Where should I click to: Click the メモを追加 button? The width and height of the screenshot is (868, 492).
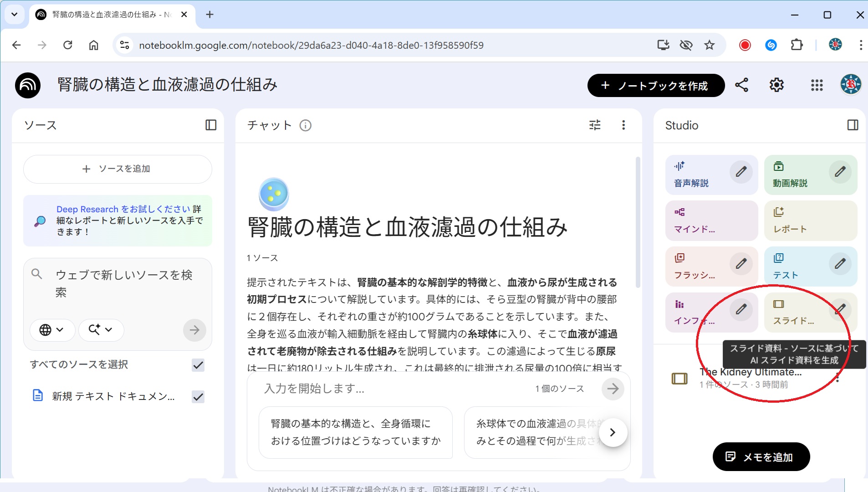coord(761,457)
